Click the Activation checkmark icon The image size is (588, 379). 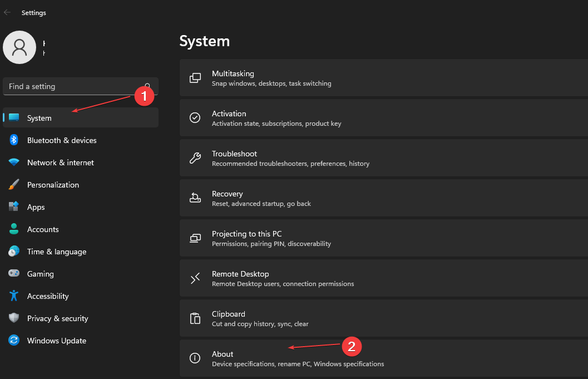tap(195, 118)
